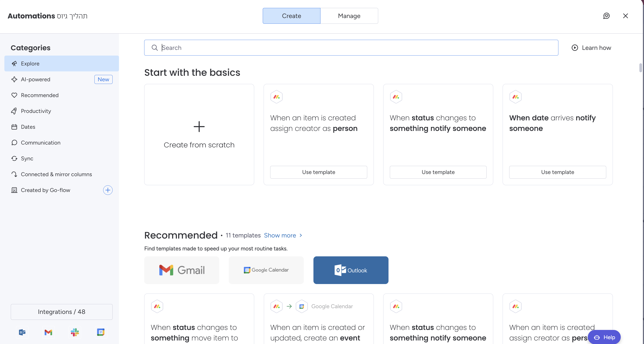Use template for date arrives notify
The height and width of the screenshot is (344, 644).
pos(558,172)
